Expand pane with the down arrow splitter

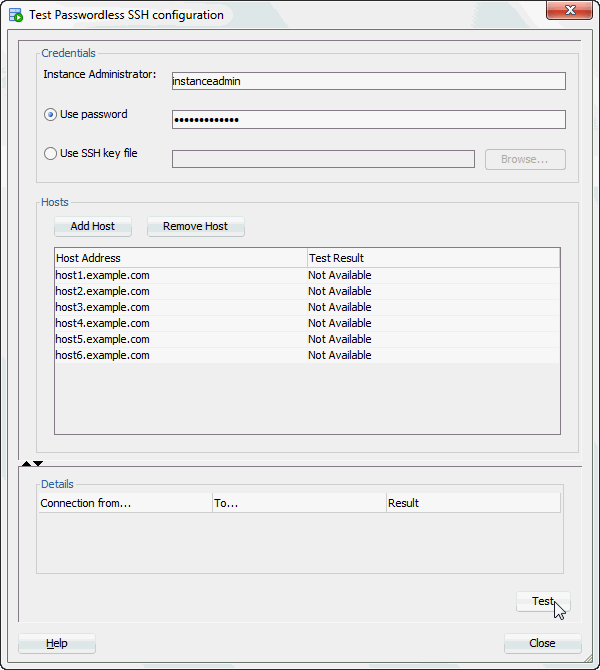pyautogui.click(x=38, y=464)
